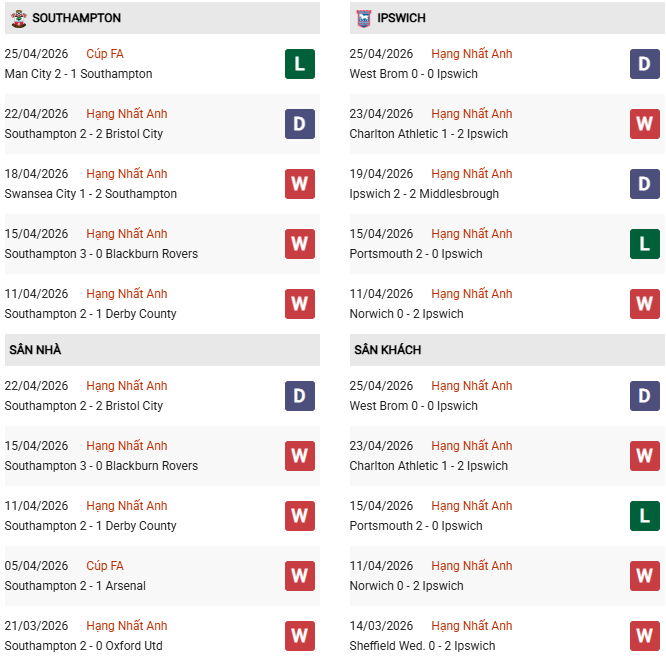Click the Southampton club crest icon

pos(16,18)
